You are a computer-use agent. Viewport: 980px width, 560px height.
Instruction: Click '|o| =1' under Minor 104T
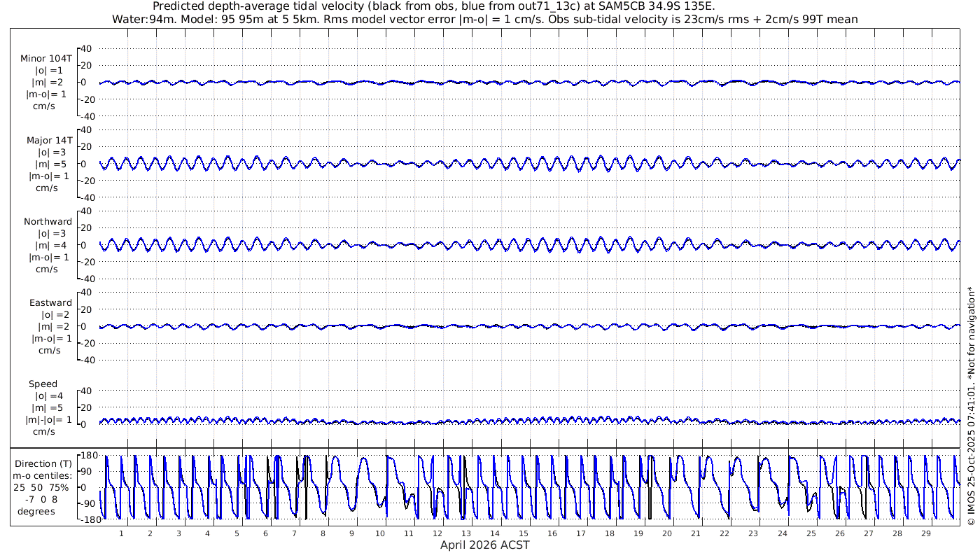point(50,71)
